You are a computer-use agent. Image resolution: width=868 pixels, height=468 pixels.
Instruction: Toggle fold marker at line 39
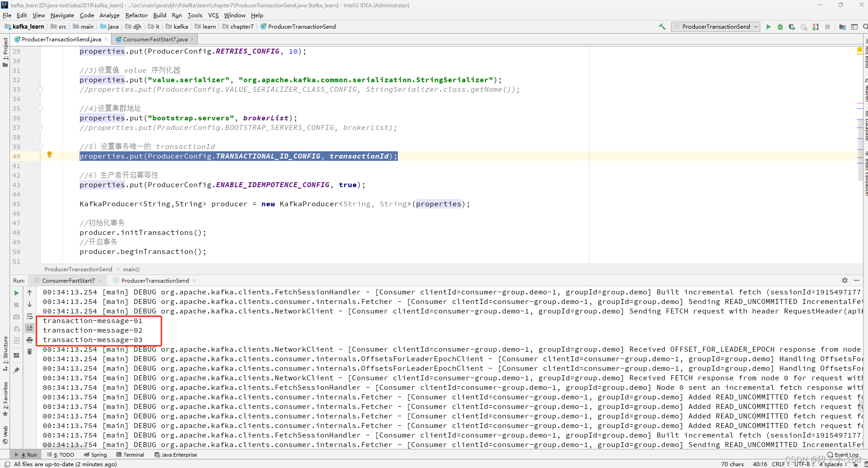(x=40, y=147)
